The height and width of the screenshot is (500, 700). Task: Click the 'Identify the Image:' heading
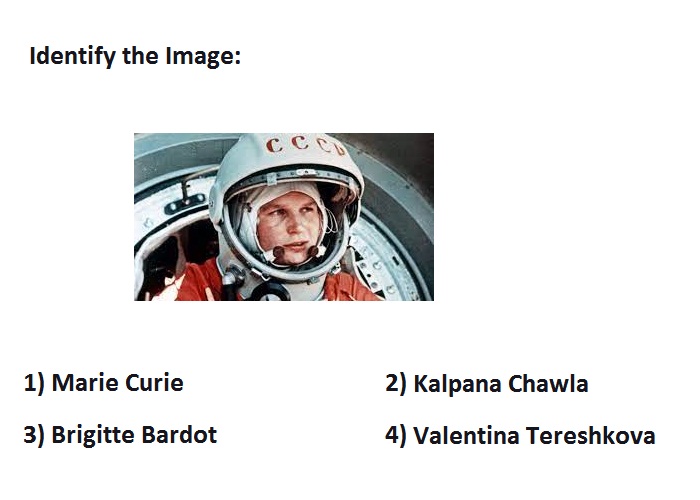(x=135, y=57)
